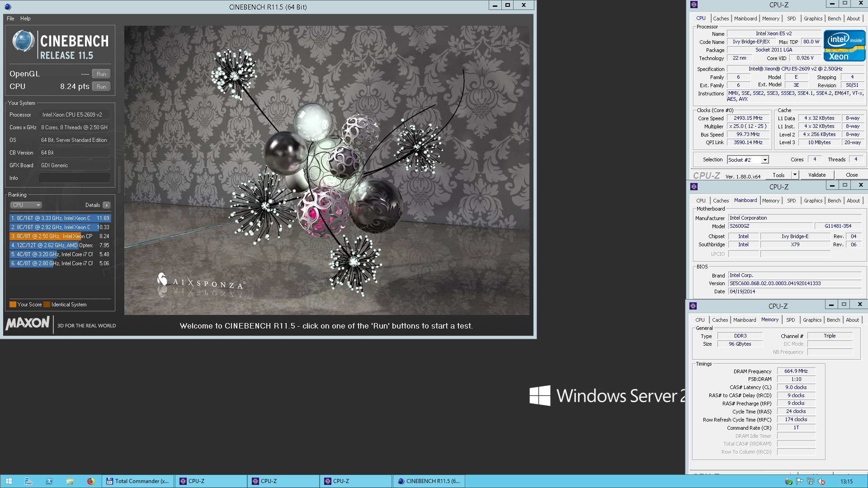Click the memory size 96 GBytes value

click(x=740, y=344)
